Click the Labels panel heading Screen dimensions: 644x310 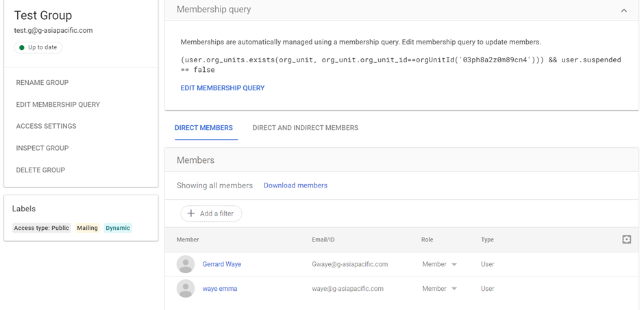point(24,209)
